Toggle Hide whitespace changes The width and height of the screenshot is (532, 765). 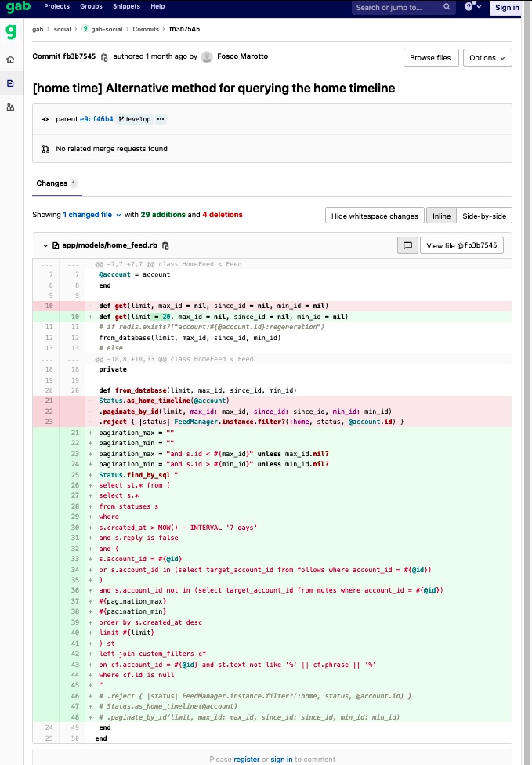coord(375,216)
